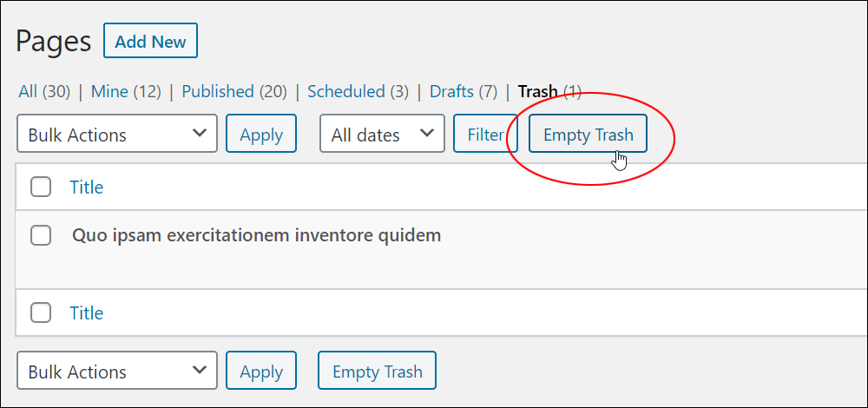The image size is (868, 408).
Task: Click the Quo ipsam exercitationem inventore quidem title
Action: click(257, 235)
